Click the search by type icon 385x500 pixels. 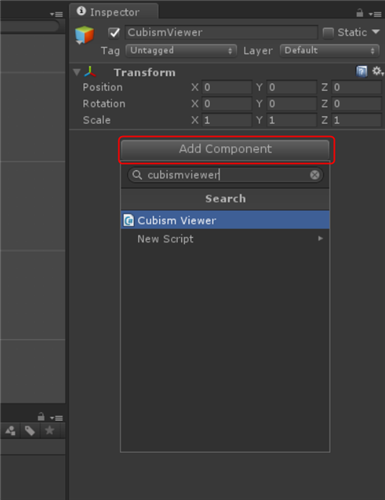click(x=10, y=431)
